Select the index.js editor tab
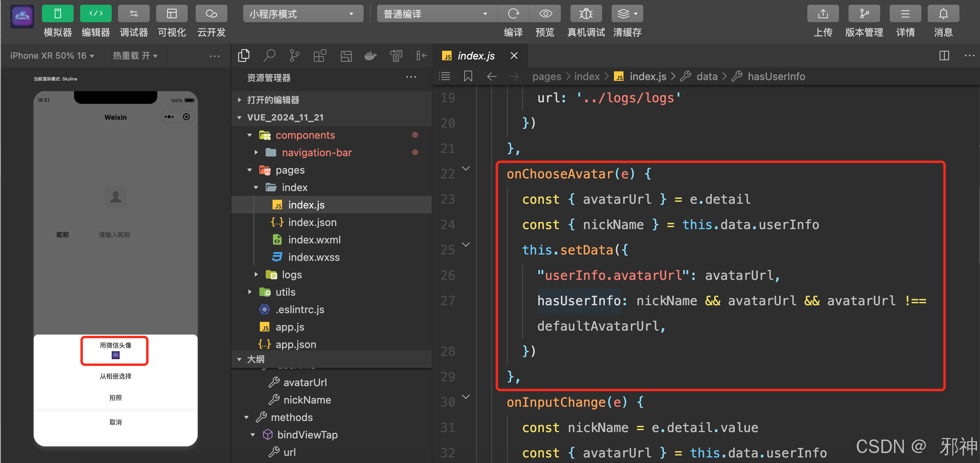The image size is (980, 463). pos(475,55)
